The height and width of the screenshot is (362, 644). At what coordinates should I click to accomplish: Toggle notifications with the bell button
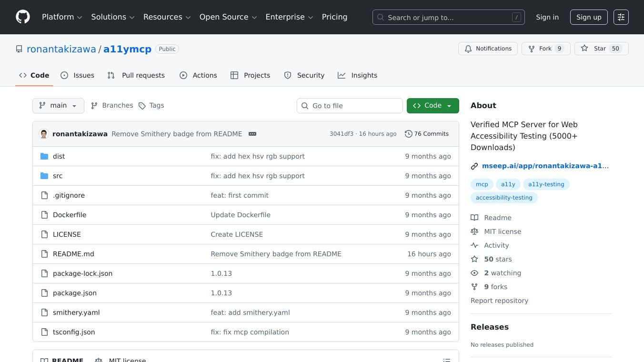(488, 49)
